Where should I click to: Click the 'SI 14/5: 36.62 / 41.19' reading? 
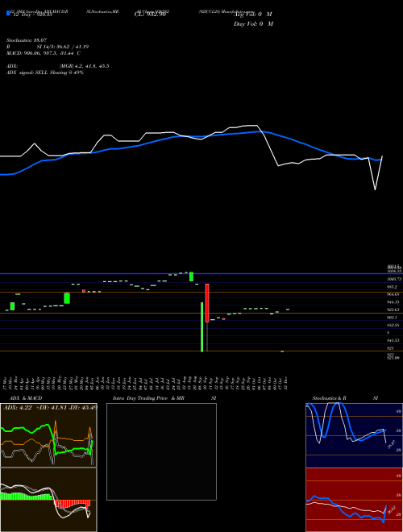point(63,47)
